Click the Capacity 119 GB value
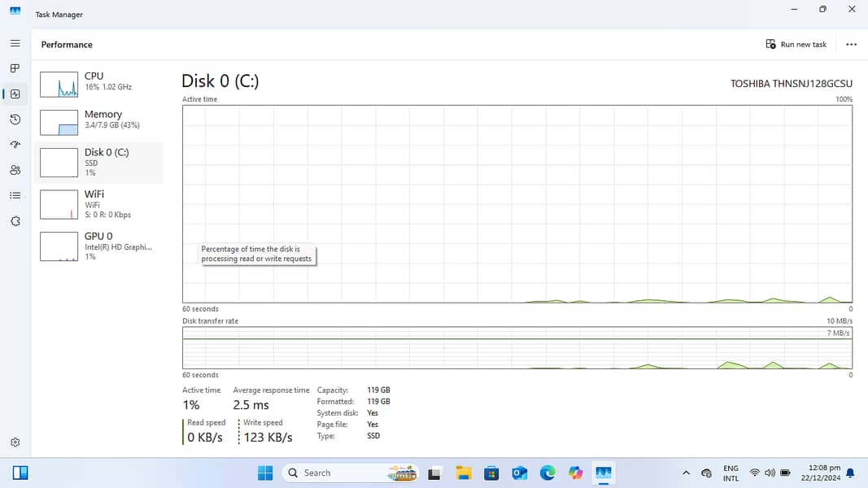The height and width of the screenshot is (488, 868). pyautogui.click(x=378, y=390)
